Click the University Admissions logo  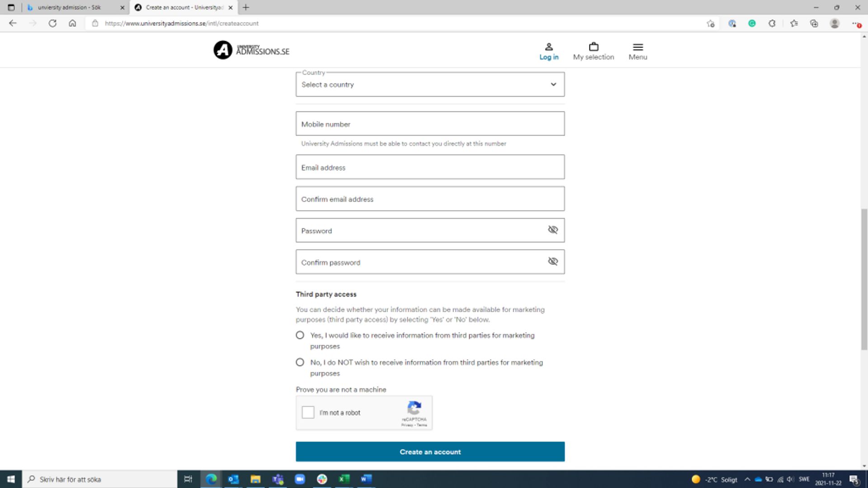click(251, 50)
